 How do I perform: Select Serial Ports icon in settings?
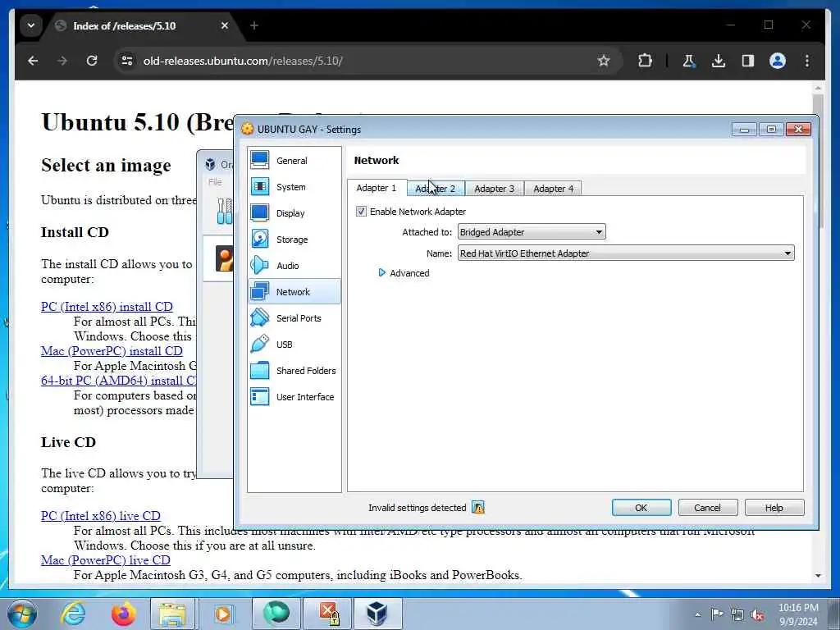tap(260, 317)
